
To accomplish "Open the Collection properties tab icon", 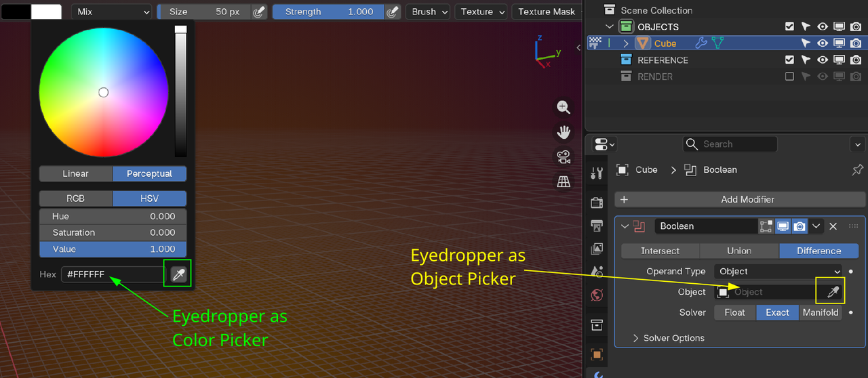I will [x=597, y=324].
